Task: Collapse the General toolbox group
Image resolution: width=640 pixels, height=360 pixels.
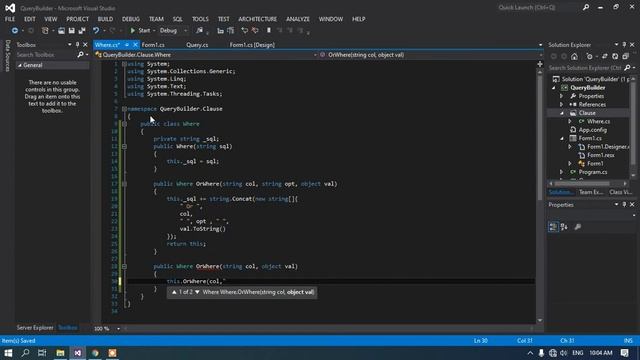Action: click(20, 65)
